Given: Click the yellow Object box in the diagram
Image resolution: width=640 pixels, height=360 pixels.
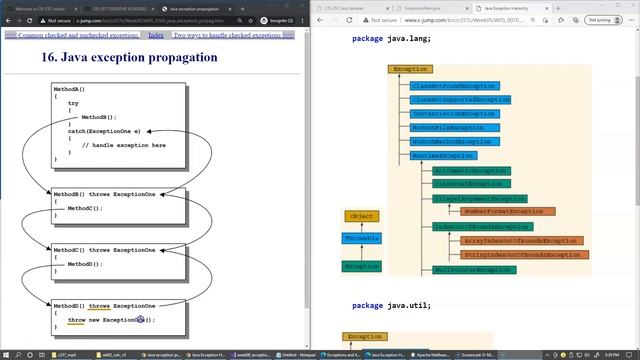Looking at the screenshot, I should (362, 216).
